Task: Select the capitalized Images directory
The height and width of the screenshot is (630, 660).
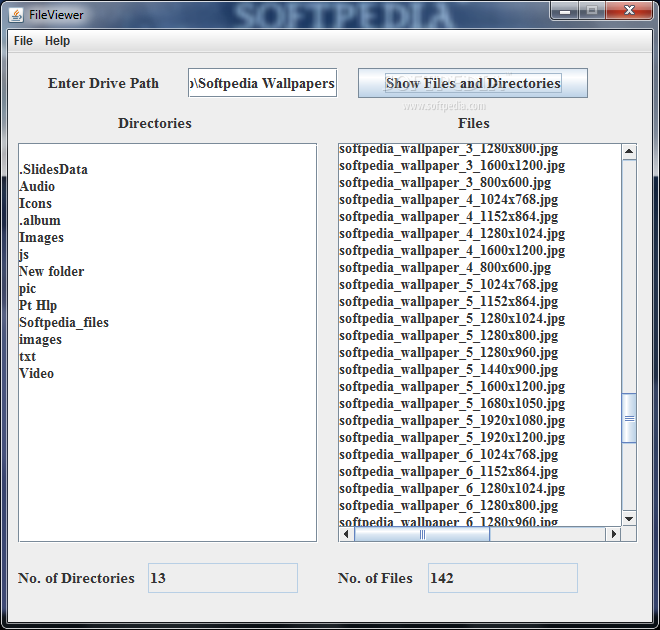Action: 41,237
